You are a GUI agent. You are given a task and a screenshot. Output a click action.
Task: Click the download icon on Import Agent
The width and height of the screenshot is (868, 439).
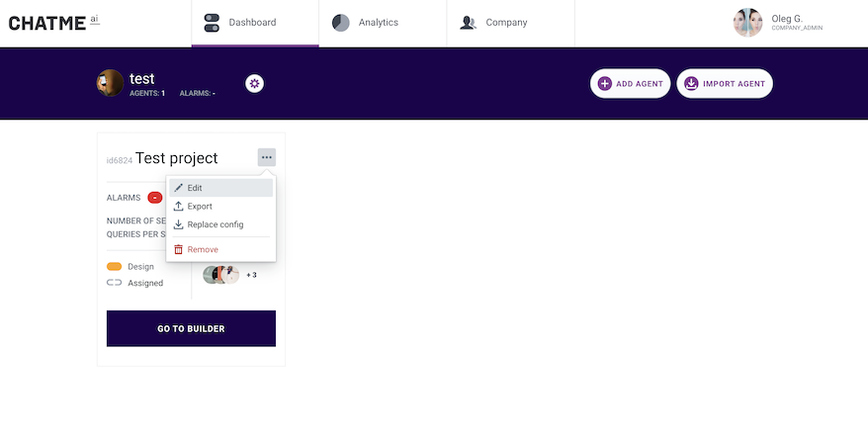tap(691, 84)
